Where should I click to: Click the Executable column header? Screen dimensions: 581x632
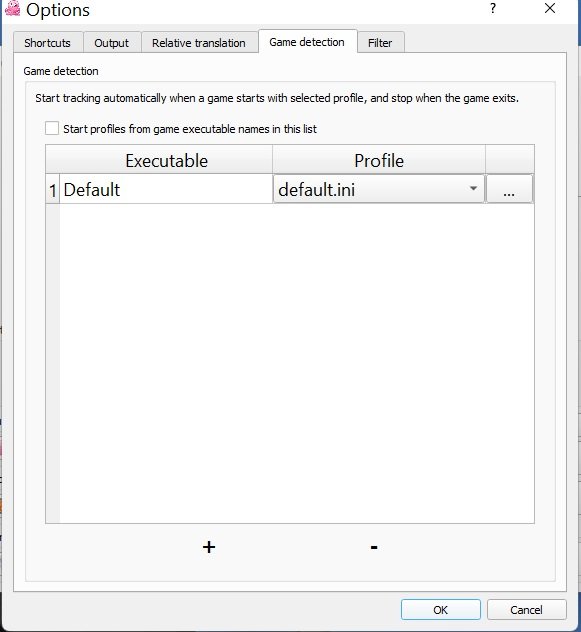click(167, 160)
